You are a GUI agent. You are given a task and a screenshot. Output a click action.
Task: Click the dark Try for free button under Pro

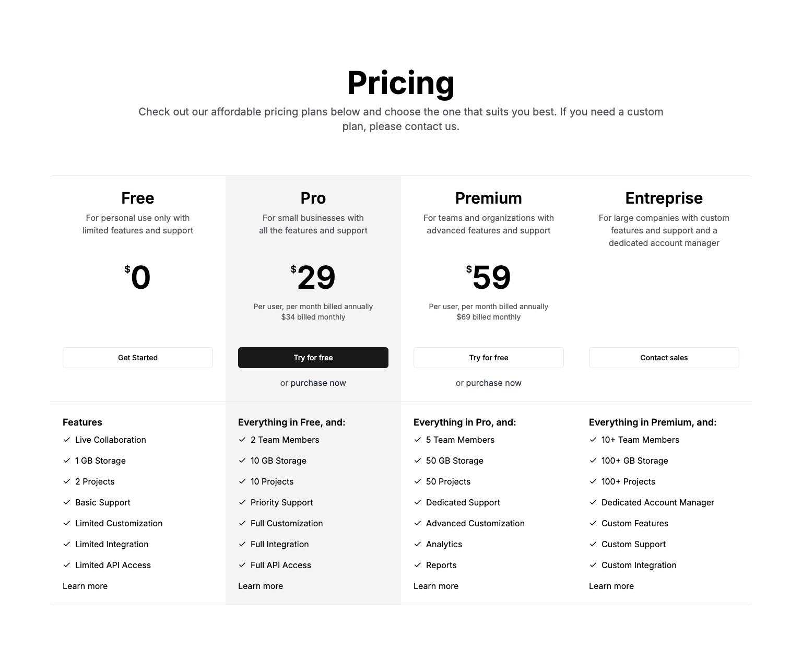(x=313, y=358)
